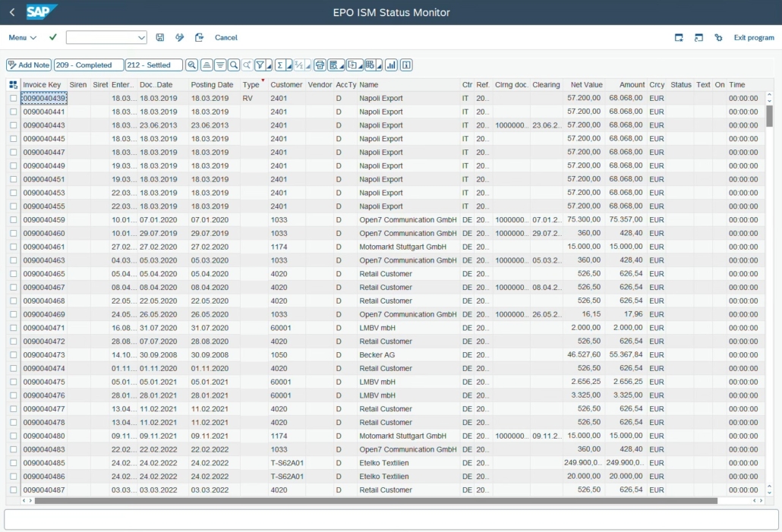
Task: Click the Net Value column header
Action: tap(586, 85)
